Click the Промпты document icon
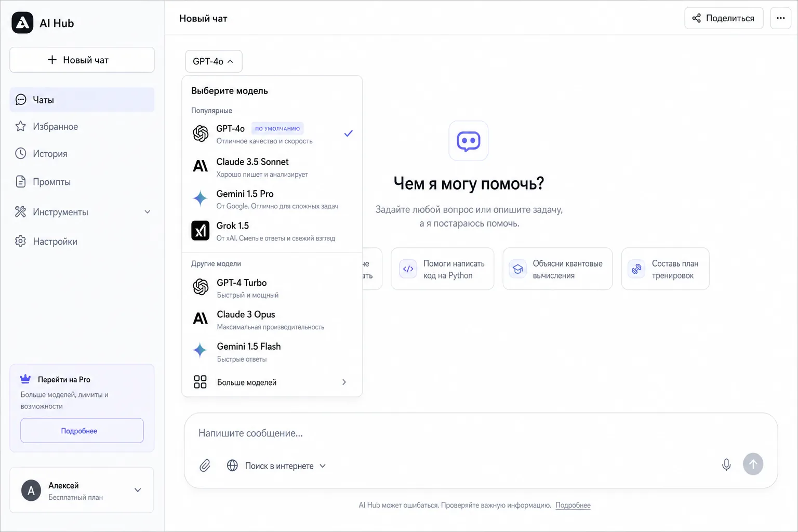Viewport: 798px width, 532px height. click(21, 181)
